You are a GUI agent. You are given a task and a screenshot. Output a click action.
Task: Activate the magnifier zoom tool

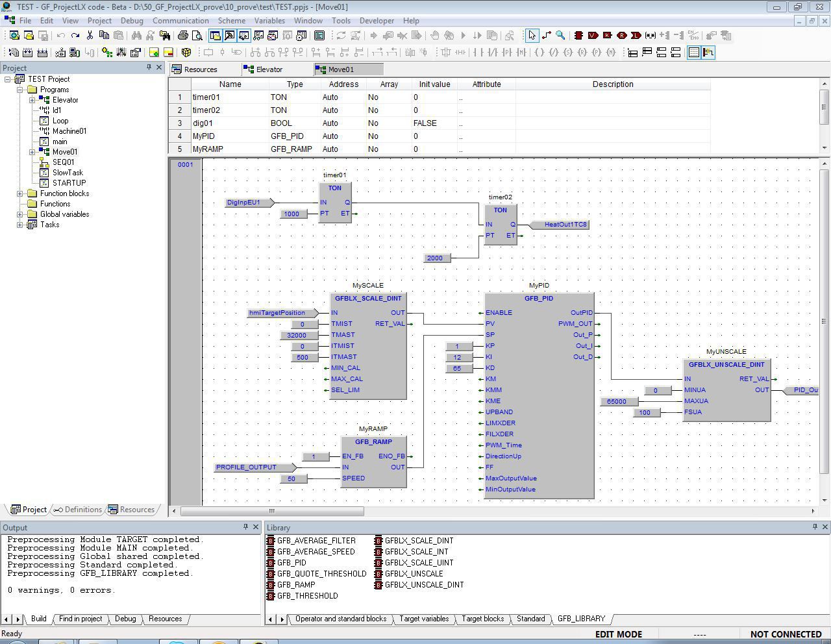pyautogui.click(x=560, y=35)
